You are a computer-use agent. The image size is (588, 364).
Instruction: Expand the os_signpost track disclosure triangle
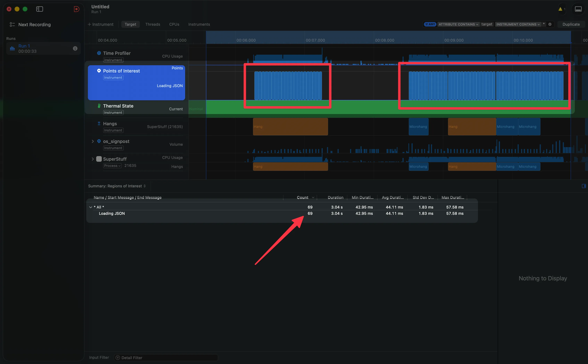tap(93, 141)
